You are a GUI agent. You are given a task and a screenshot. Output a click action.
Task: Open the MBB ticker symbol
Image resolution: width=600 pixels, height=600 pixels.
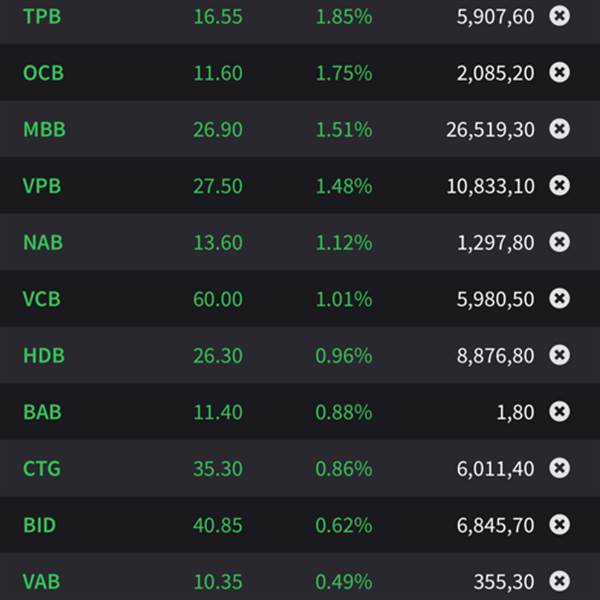click(x=43, y=130)
